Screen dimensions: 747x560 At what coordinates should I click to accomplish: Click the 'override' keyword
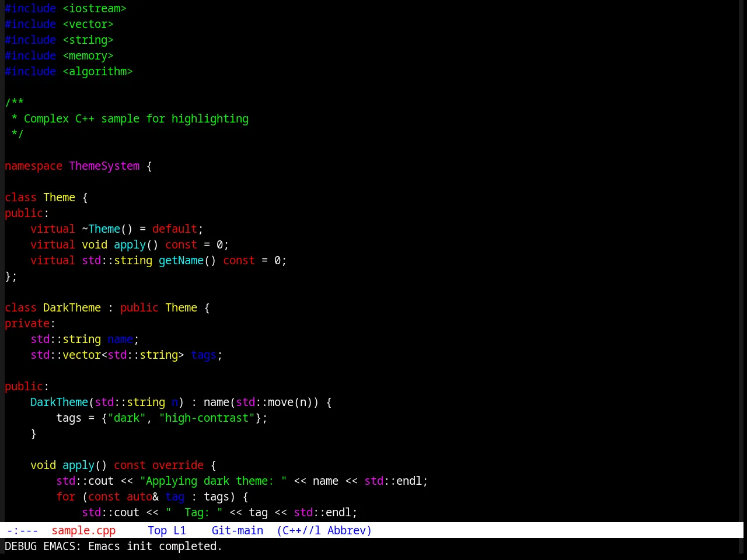pos(178,465)
